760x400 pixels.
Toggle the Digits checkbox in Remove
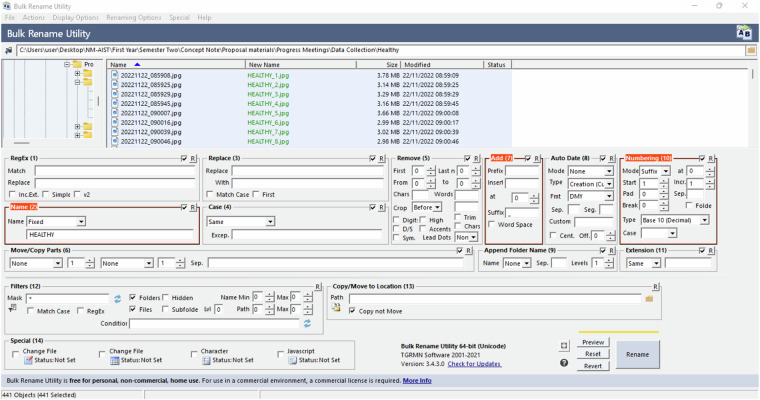(x=396, y=220)
